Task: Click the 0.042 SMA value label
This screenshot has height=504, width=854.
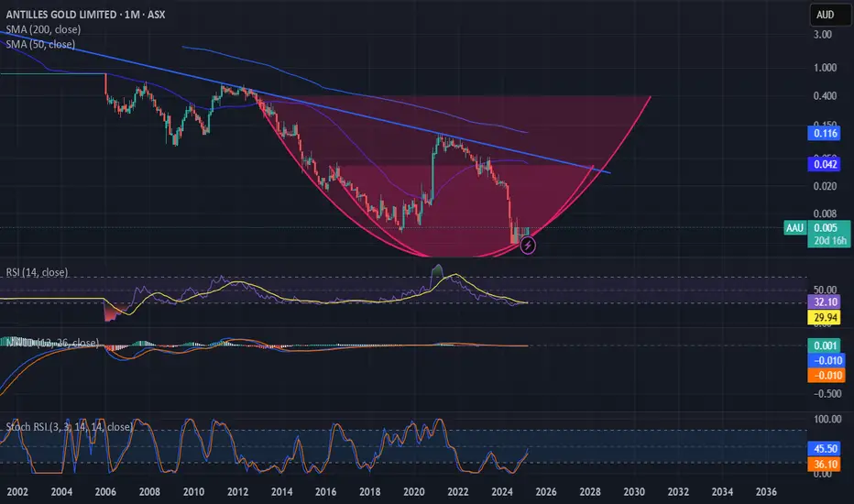Action: 825,164
